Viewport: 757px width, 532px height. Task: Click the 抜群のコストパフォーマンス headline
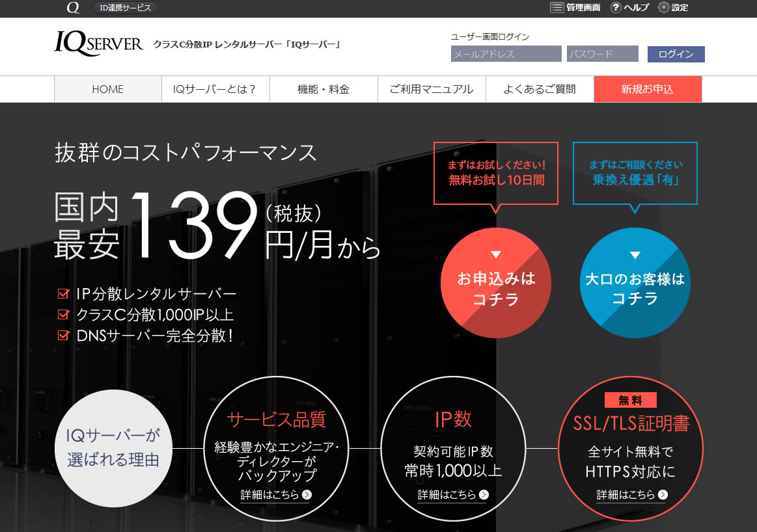tap(186, 153)
